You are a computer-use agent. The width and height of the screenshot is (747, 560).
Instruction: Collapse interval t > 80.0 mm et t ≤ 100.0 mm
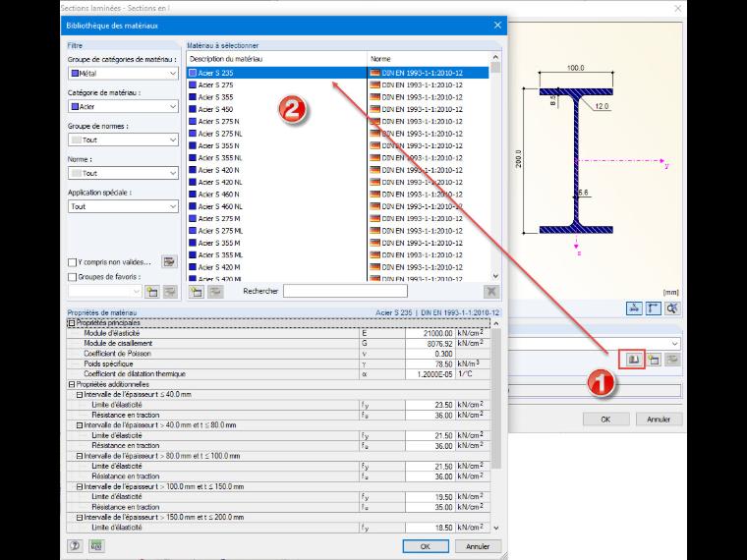point(80,456)
